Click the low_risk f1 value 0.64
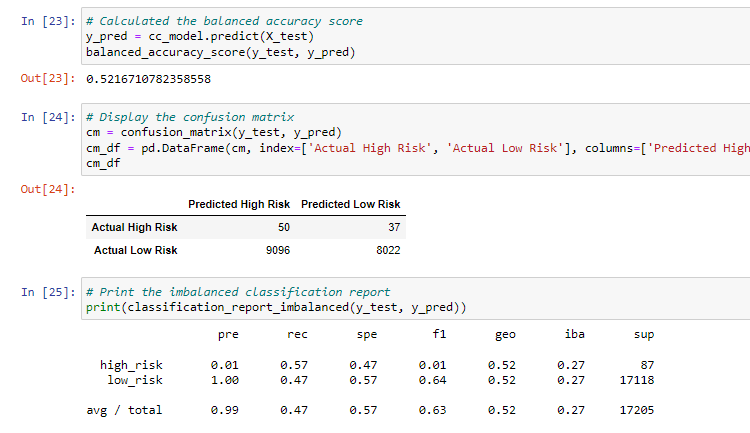The height and width of the screenshot is (433, 750). click(432, 380)
